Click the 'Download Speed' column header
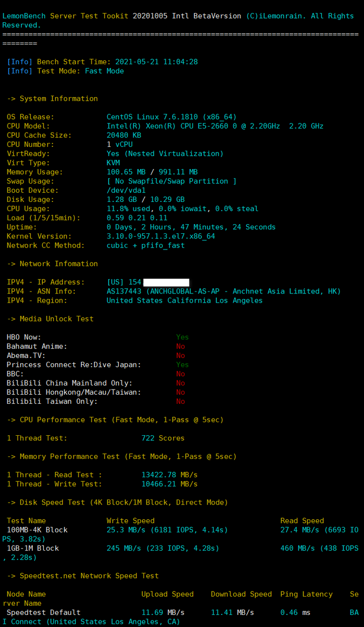 coord(241,594)
